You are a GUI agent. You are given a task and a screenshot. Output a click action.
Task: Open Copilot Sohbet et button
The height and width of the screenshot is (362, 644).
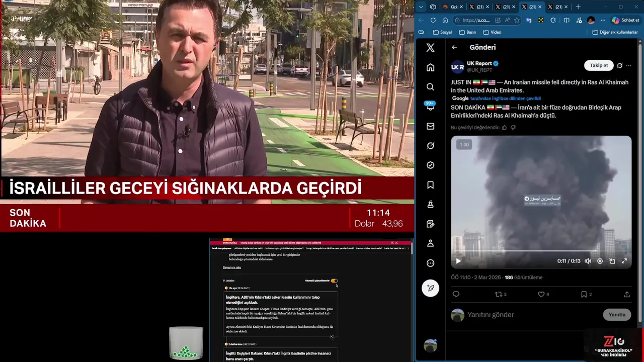click(x=625, y=20)
